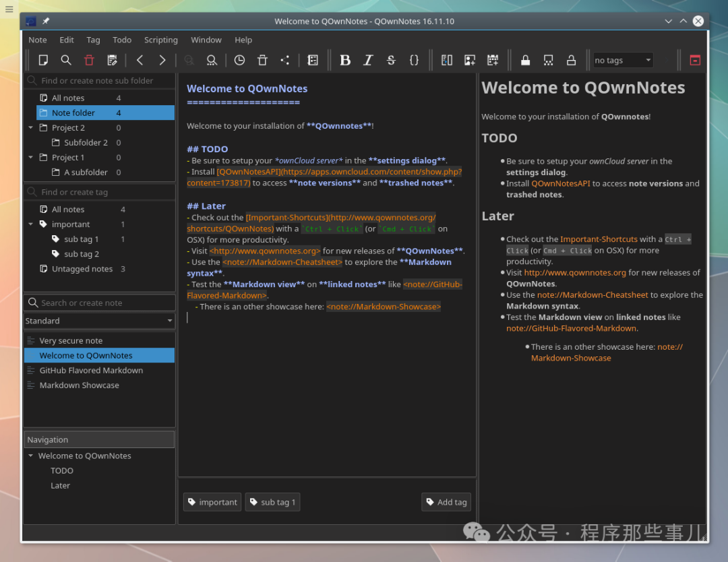Viewport: 728px width, 562px height.
Task: Open the Help menu
Action: click(x=243, y=40)
